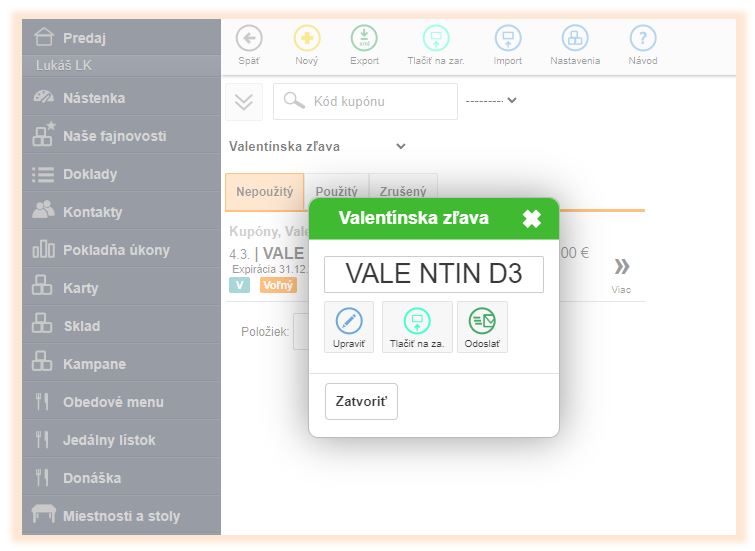The image size is (755, 551).
Task: Expand the Valentínska zľava campaign dropdown
Action: click(401, 146)
